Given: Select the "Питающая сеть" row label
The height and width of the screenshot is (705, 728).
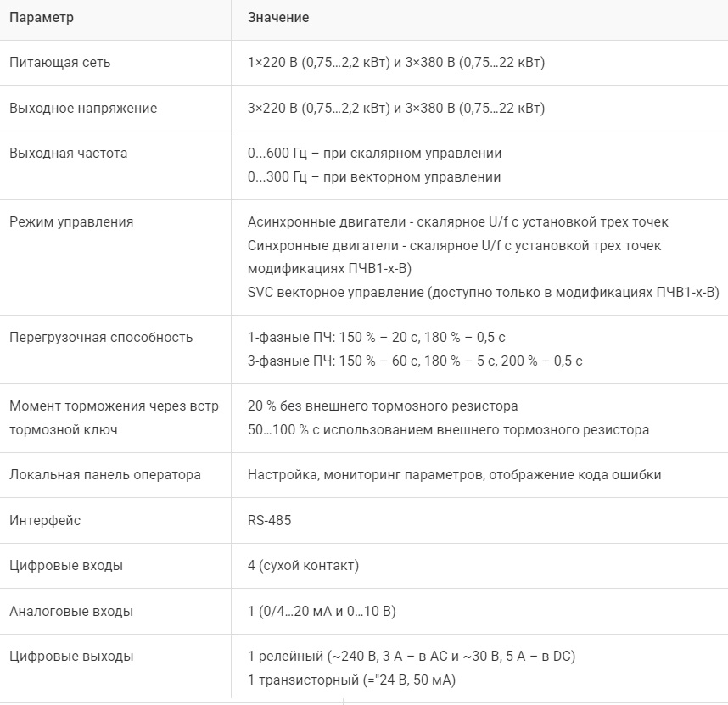Looking at the screenshot, I should pos(59,63).
